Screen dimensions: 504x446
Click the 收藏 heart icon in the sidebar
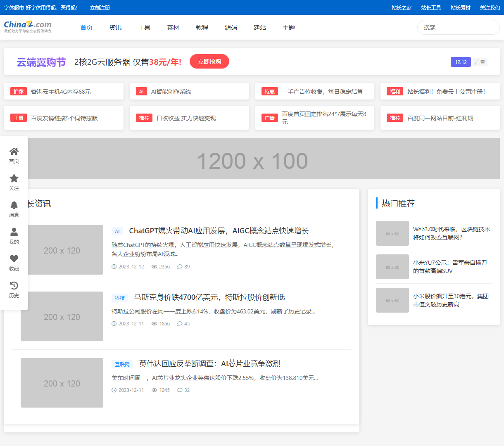point(14,259)
